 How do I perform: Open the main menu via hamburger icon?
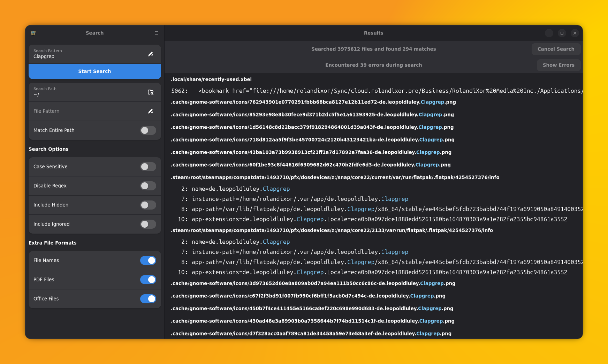(156, 33)
